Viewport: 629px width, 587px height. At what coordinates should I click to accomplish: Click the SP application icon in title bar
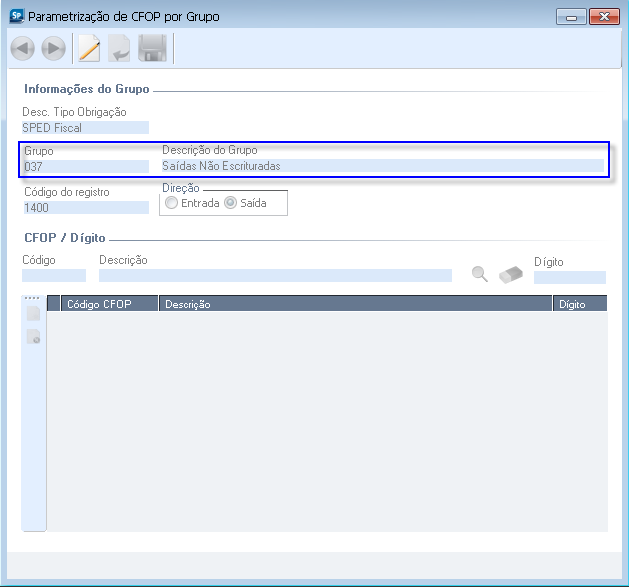click(x=16, y=16)
